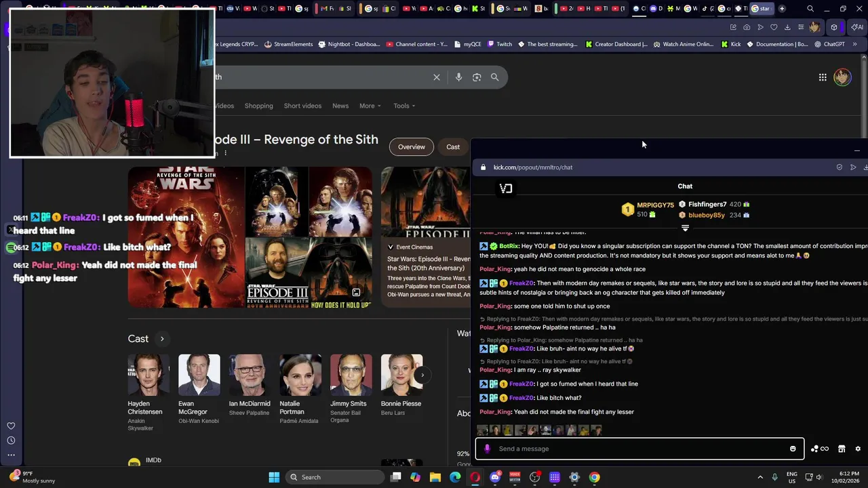This screenshot has height=488, width=868.
Task: Search by image with Google Lens
Action: pos(477,77)
